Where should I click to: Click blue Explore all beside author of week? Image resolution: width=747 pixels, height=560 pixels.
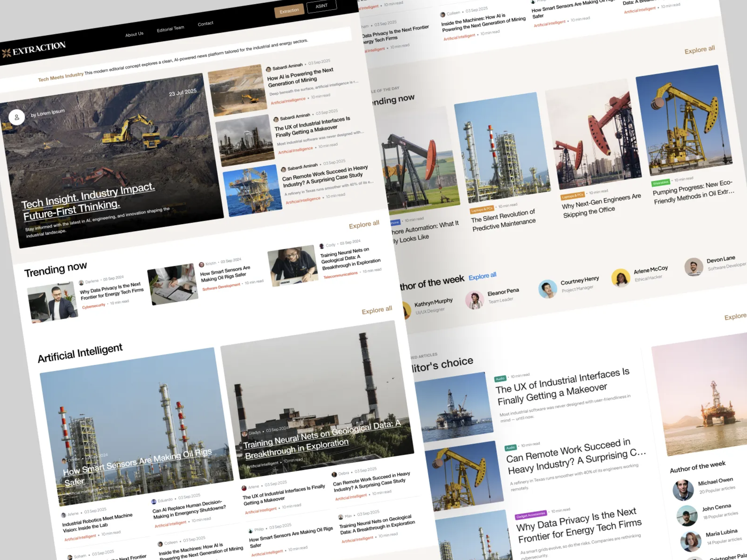pos(482,276)
